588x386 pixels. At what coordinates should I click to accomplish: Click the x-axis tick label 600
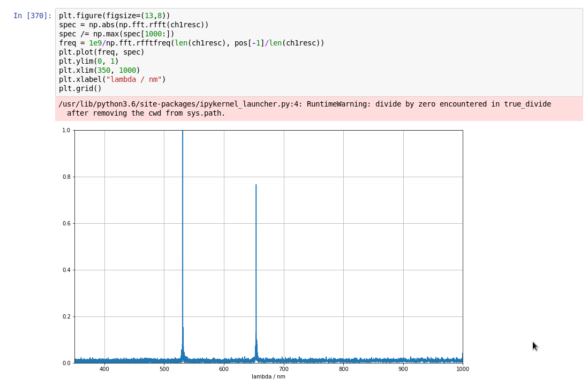(x=224, y=369)
